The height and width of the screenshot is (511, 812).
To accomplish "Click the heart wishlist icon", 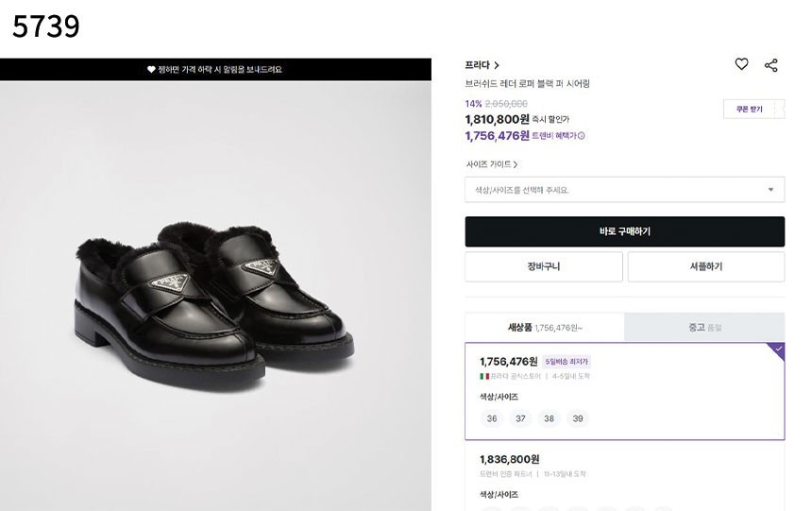I will pos(741,64).
